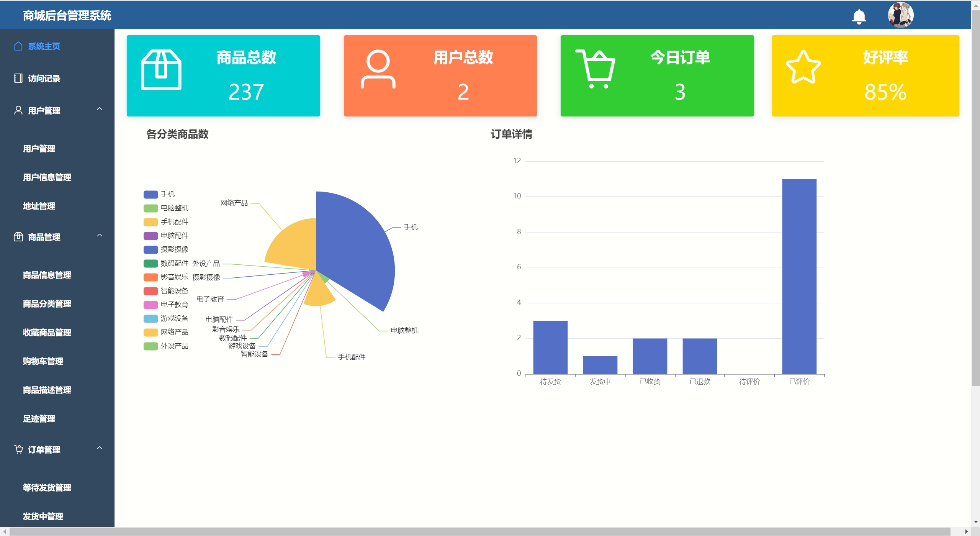Image resolution: width=980 pixels, height=536 pixels.
Task: Click the home icon beside 系统主页
Action: pyautogui.click(x=18, y=46)
